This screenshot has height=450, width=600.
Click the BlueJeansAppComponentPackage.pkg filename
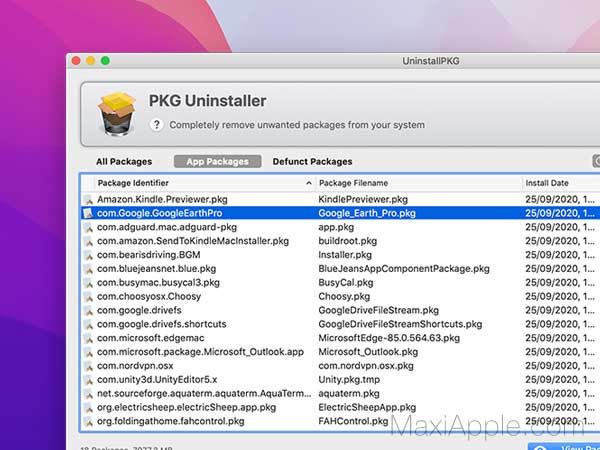404,269
